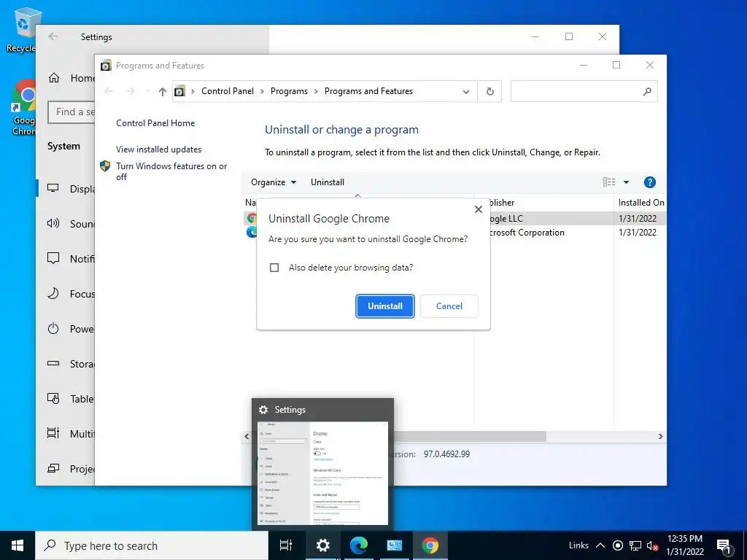This screenshot has width=747, height=560.
Task: Expand the view options dropdown arrow
Action: [626, 182]
